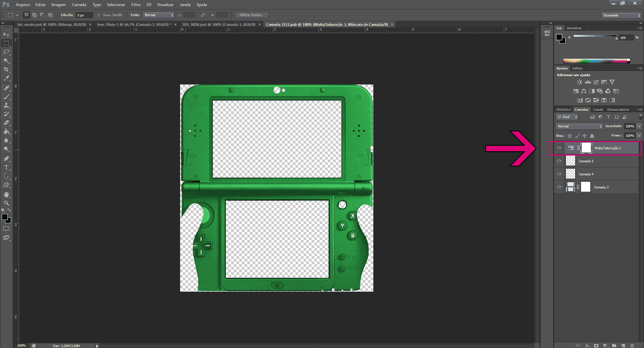The width and height of the screenshot is (644, 348).
Task: Switch to the 3DS_SKIN.psd document tab
Action: [219, 24]
